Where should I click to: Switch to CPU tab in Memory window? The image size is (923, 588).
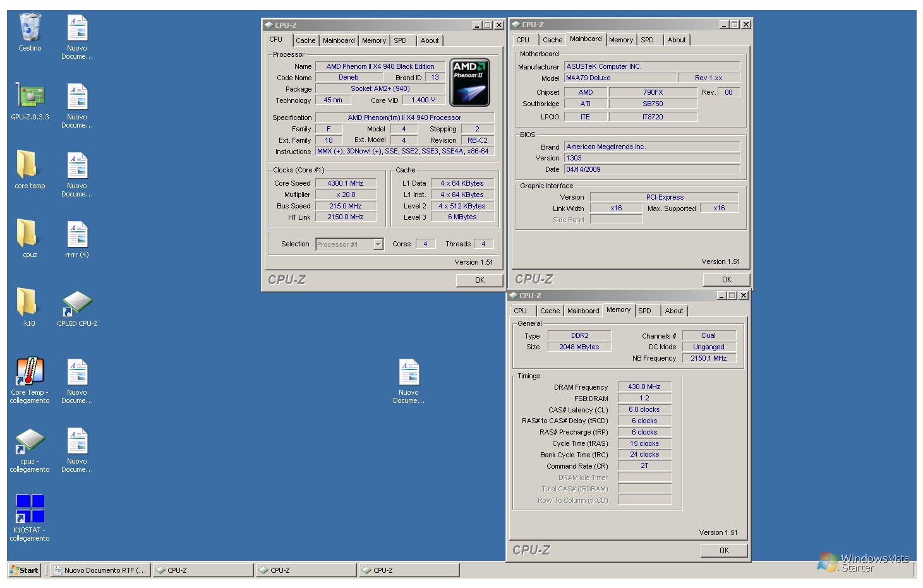[x=521, y=311]
